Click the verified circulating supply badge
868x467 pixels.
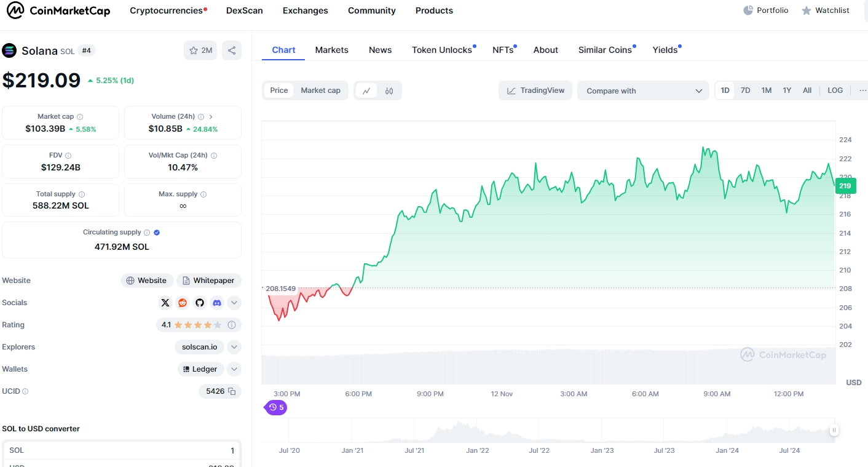[157, 233]
